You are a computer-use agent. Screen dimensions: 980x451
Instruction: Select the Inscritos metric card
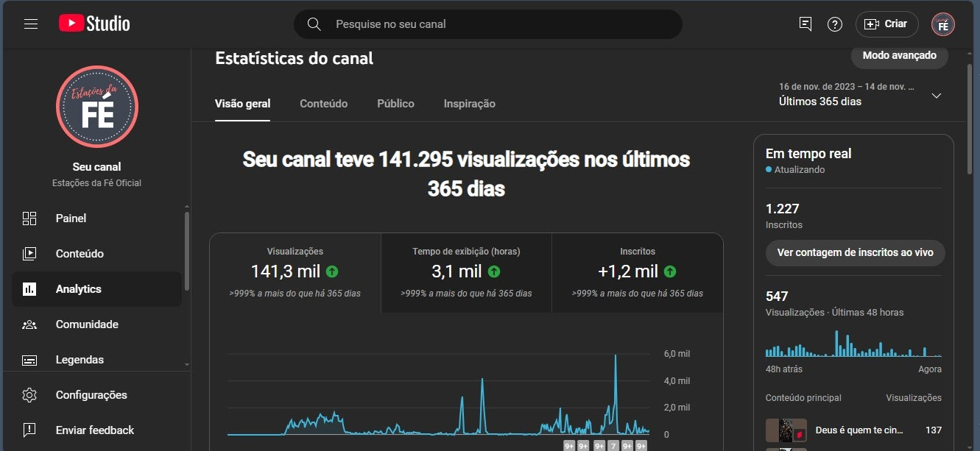(637, 273)
